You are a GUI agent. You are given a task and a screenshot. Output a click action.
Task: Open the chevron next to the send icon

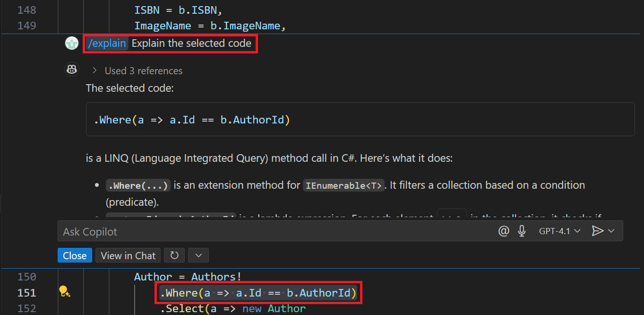[612, 231]
